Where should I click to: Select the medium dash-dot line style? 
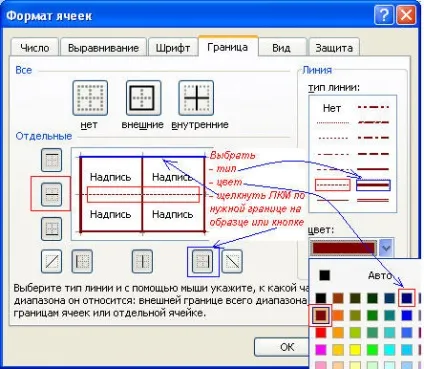(x=373, y=138)
